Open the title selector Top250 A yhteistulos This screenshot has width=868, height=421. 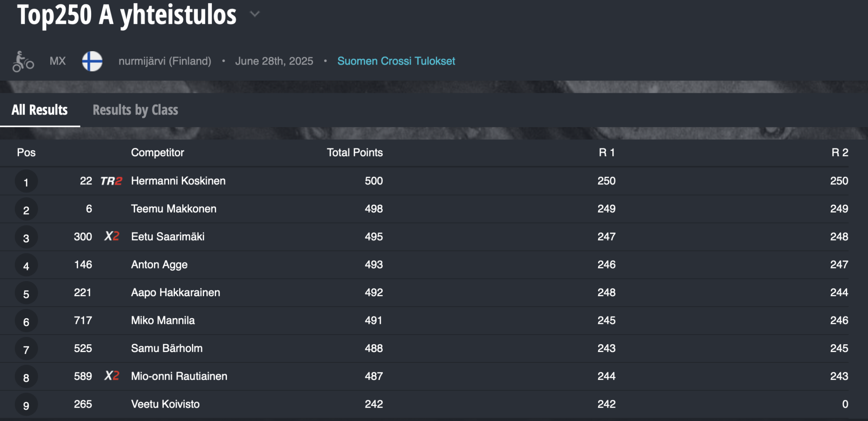pos(127,15)
